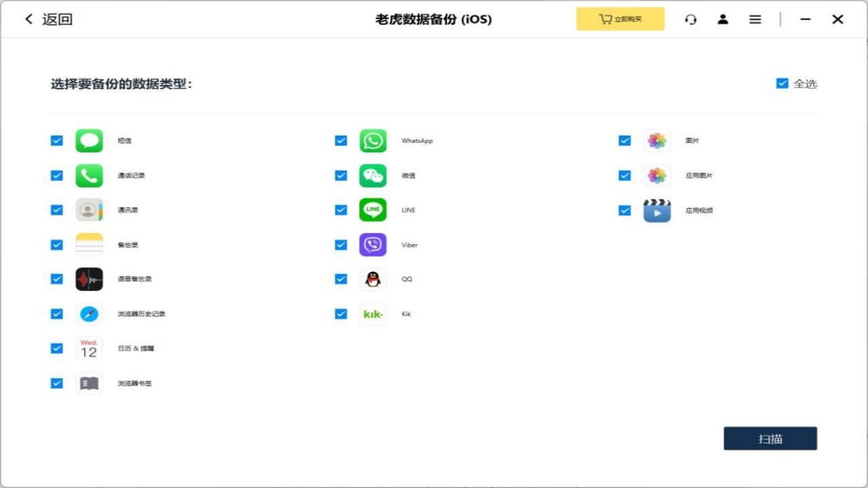Click the 短信 messages icon
The height and width of the screenshot is (488, 868).
[x=88, y=140]
